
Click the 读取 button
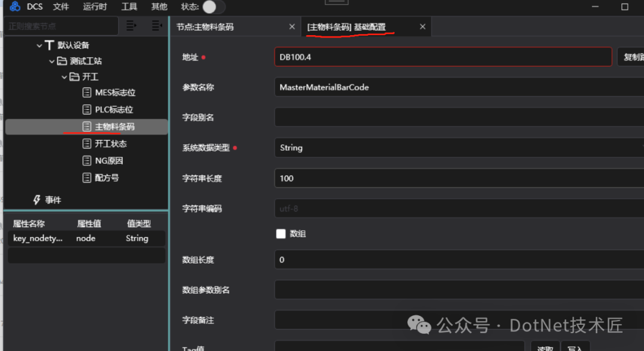click(x=544, y=347)
